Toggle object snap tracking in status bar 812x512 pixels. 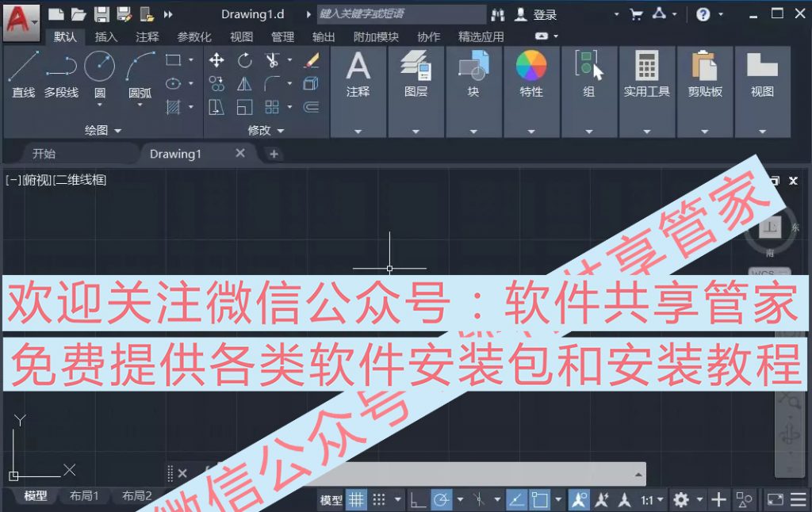pos(516,499)
